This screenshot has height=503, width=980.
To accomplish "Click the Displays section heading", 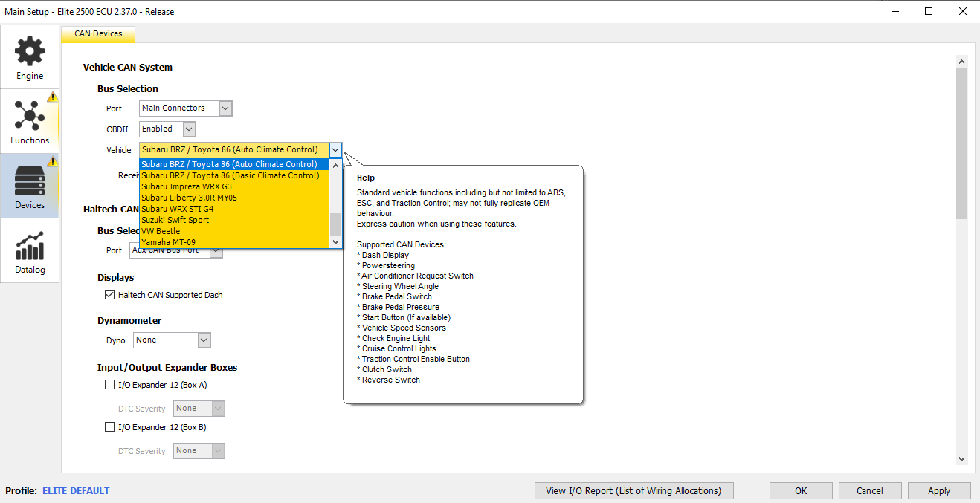I will 116,278.
